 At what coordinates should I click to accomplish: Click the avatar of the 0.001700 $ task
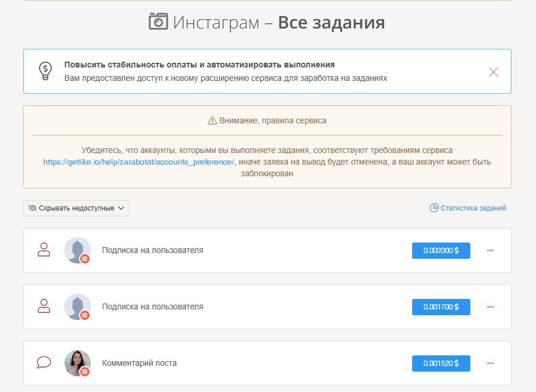tap(77, 307)
